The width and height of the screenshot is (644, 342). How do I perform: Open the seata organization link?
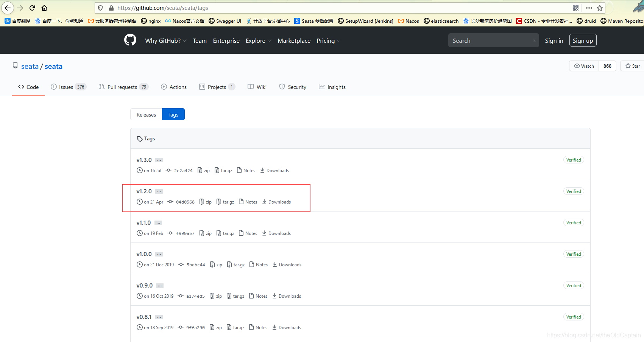click(30, 66)
